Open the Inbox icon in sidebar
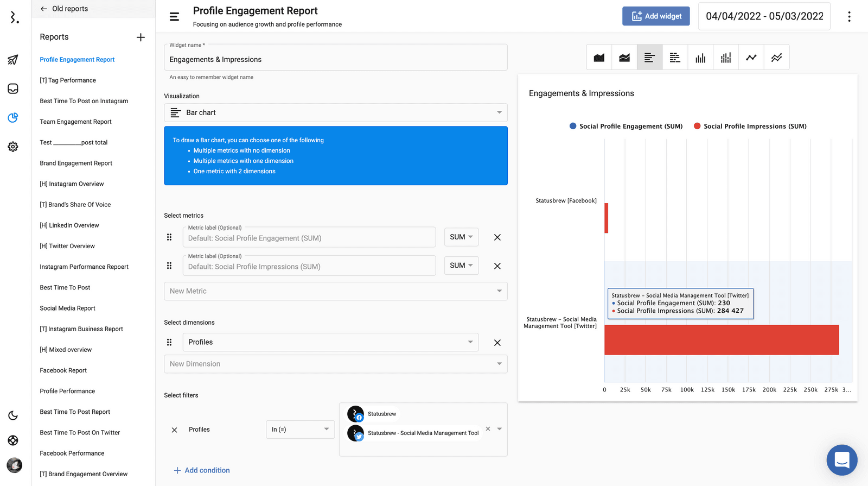The height and width of the screenshot is (486, 868). (x=13, y=89)
